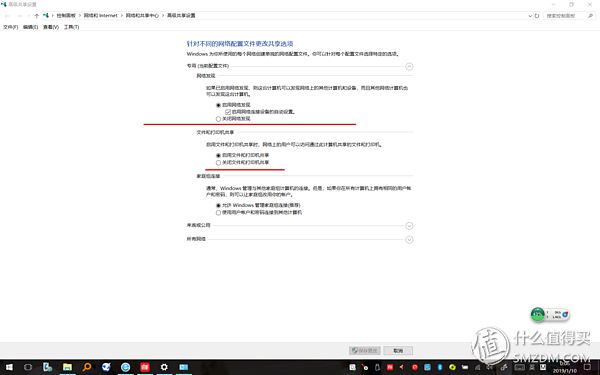Select the turn on network discovery radio button
600x375 pixels.
pos(218,105)
